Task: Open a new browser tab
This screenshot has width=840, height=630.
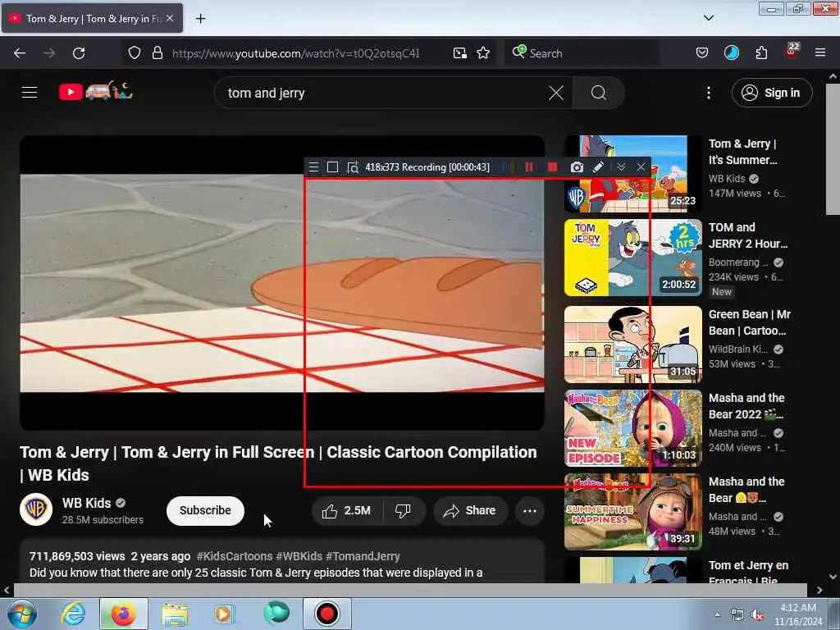Action: coord(200,19)
